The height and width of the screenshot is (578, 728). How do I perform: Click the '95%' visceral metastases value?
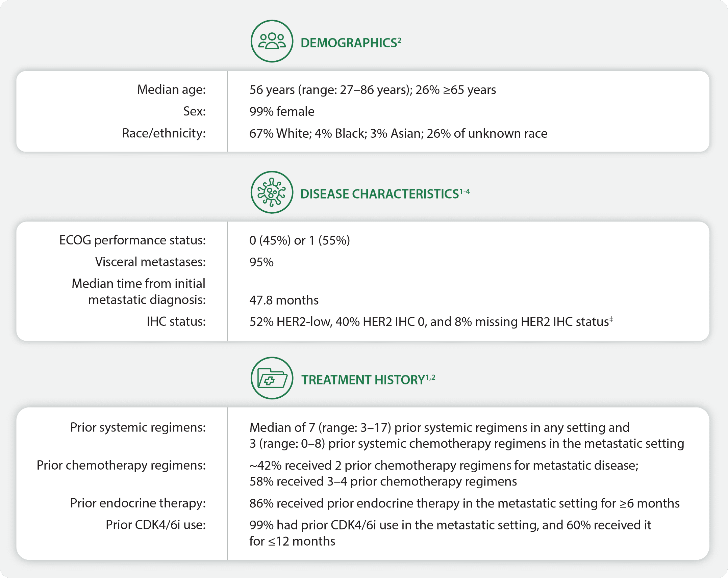click(261, 262)
